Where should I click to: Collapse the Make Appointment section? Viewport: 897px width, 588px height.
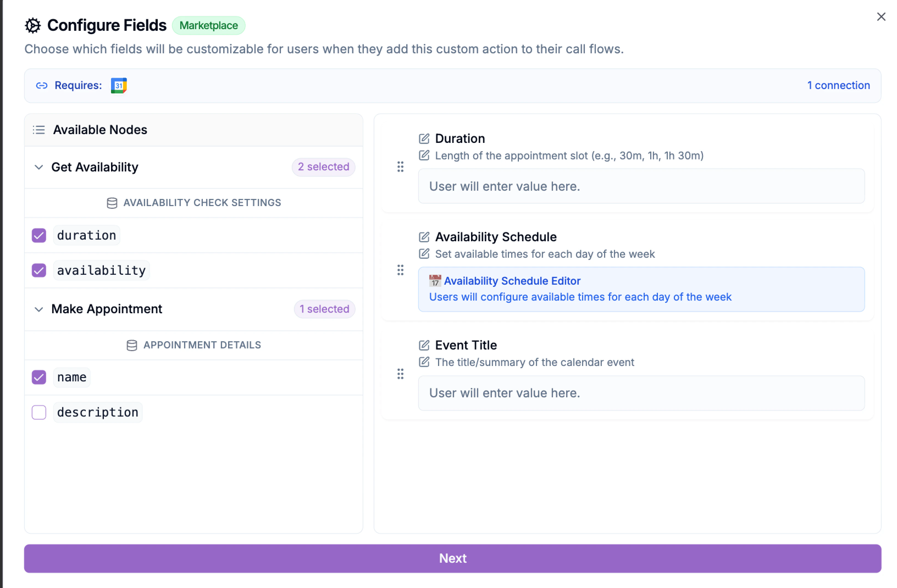[39, 309]
